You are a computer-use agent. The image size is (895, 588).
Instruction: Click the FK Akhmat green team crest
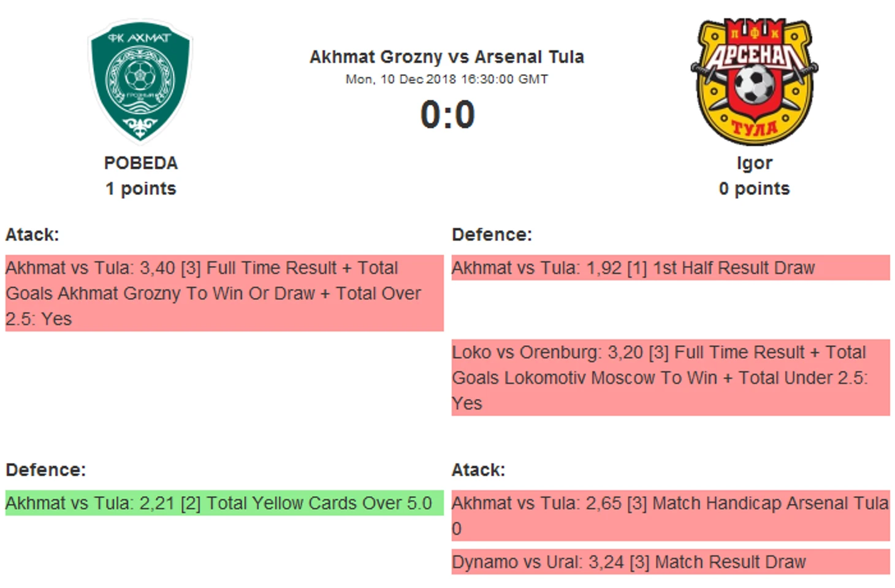[x=140, y=81]
